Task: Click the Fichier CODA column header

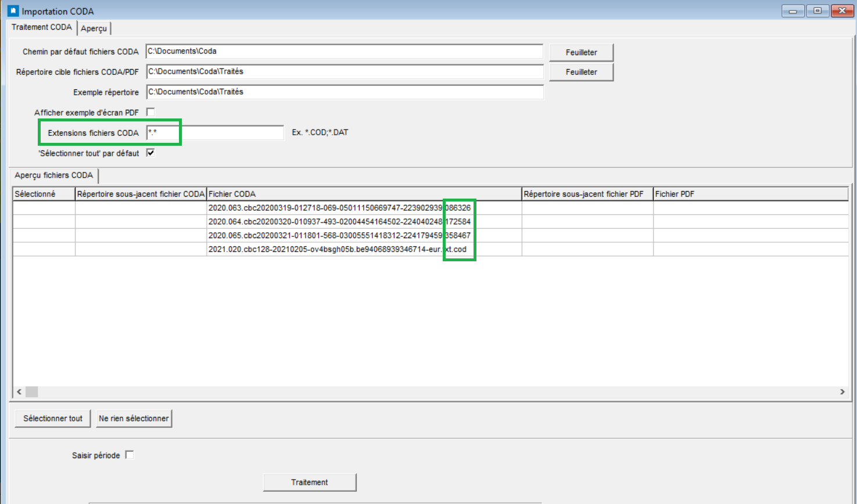Action: tap(364, 194)
